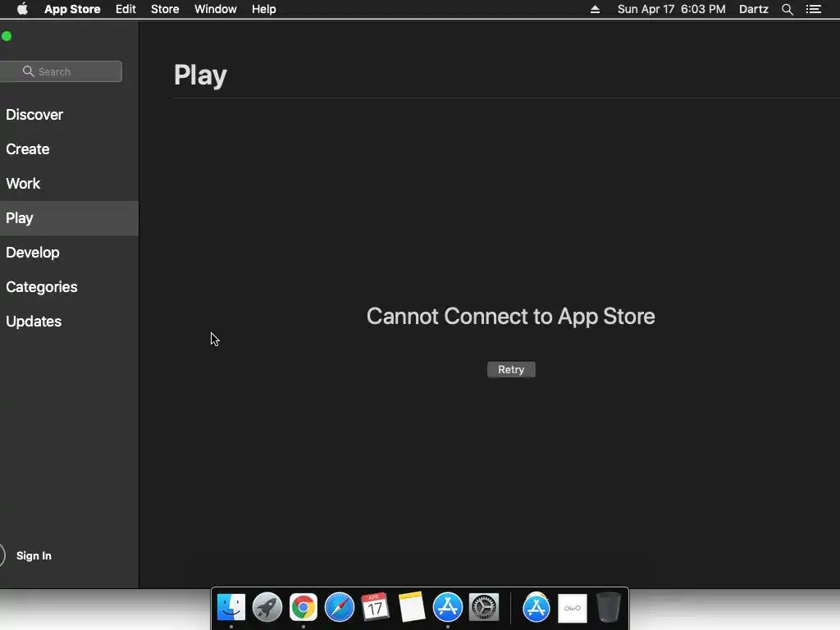This screenshot has width=840, height=630.
Task: Open the App Store stack right of Dock divider
Action: [x=536, y=607]
